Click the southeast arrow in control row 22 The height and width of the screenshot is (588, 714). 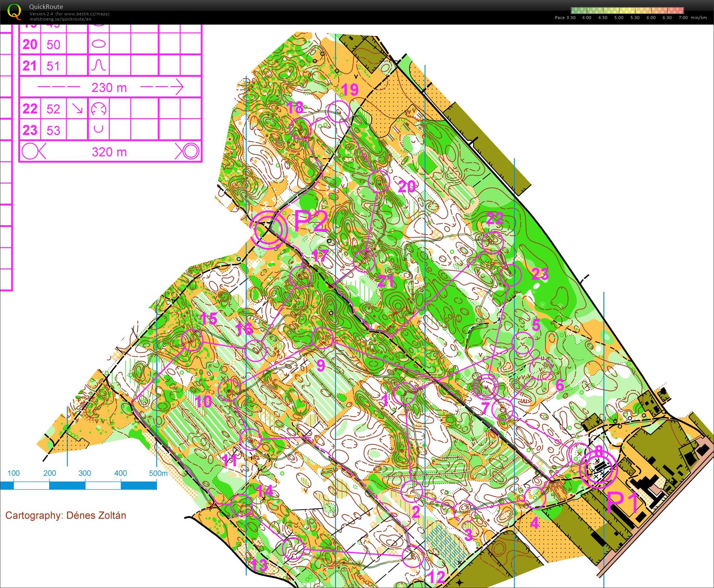(77, 108)
